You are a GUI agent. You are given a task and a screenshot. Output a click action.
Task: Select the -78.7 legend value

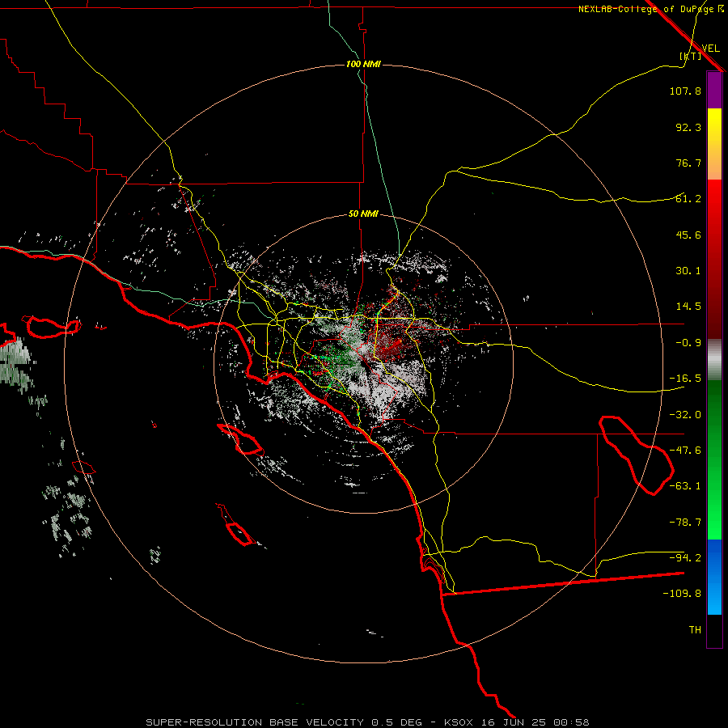pos(685,522)
